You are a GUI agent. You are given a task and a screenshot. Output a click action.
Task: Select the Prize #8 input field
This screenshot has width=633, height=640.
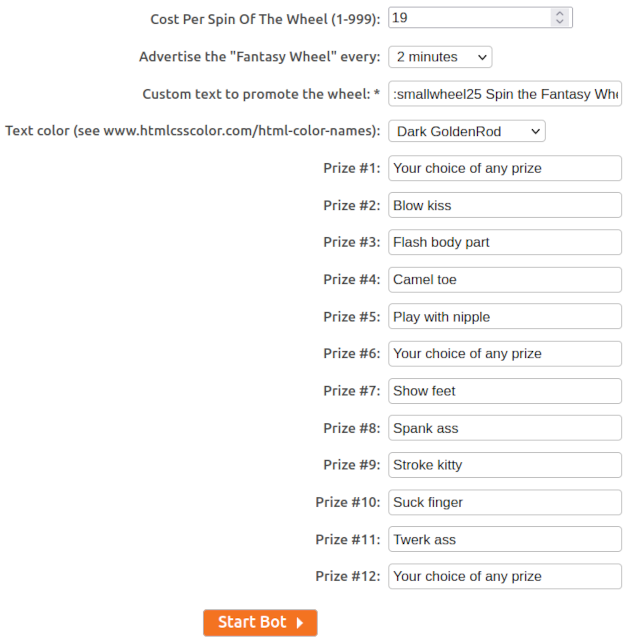click(505, 428)
